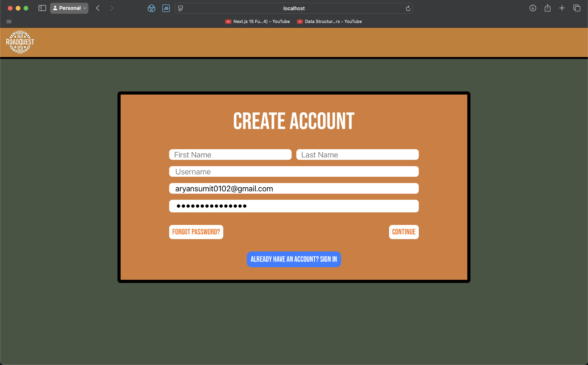Image resolution: width=588 pixels, height=365 pixels.
Task: Open the Next.js 15 YouTube bookmark
Action: (257, 21)
